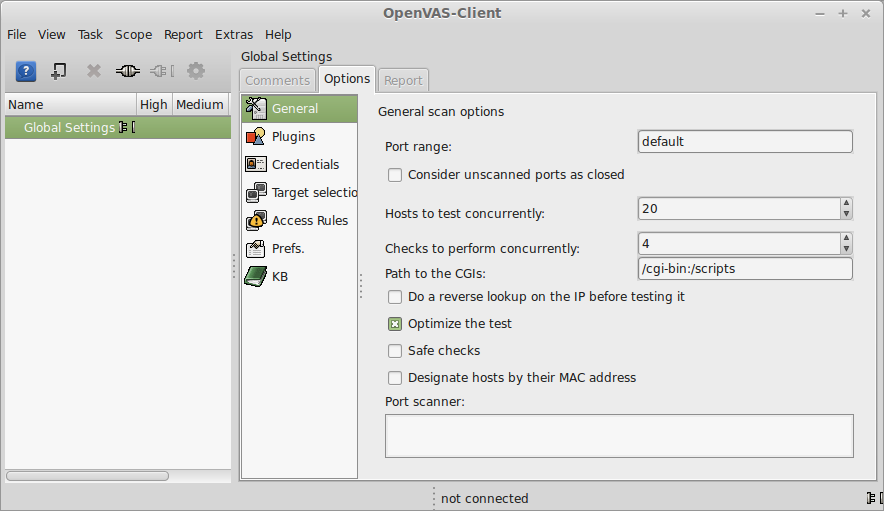
Task: Open the File menu
Action: (16, 34)
